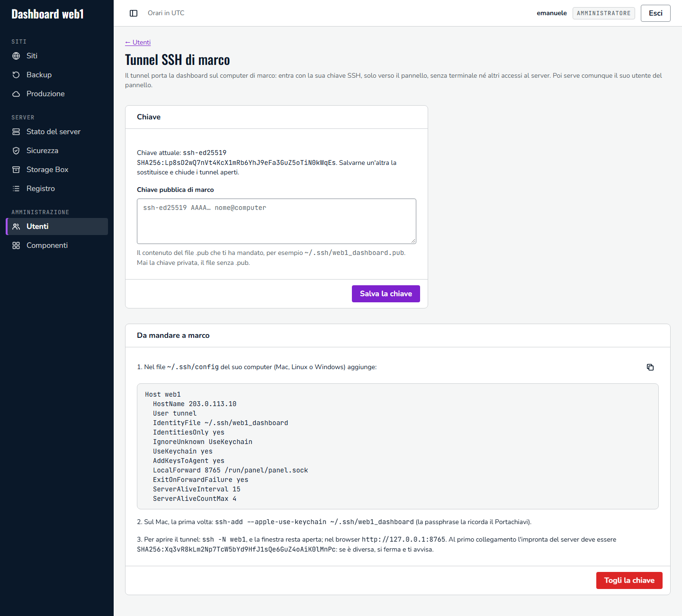Click the Utenti people icon

click(16, 226)
